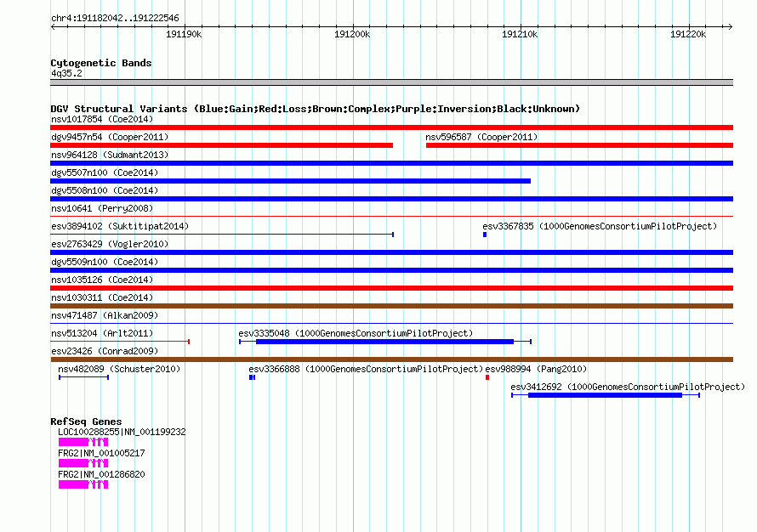The height and width of the screenshot is (532, 757).
Task: Click the ruler's left arrow end
Action: click(53, 26)
